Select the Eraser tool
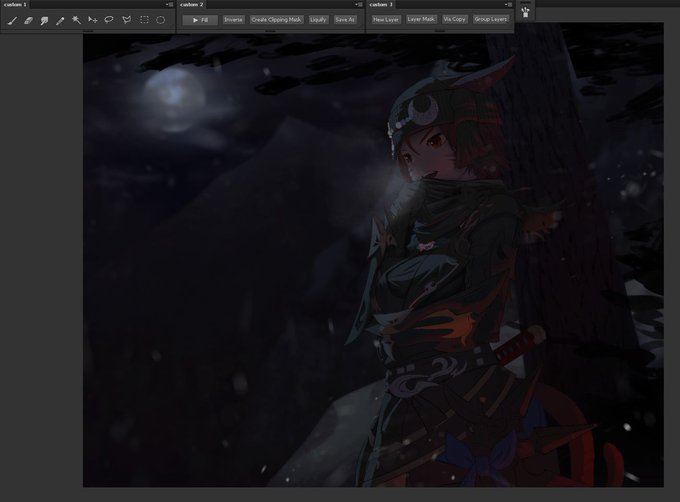 tap(28, 20)
